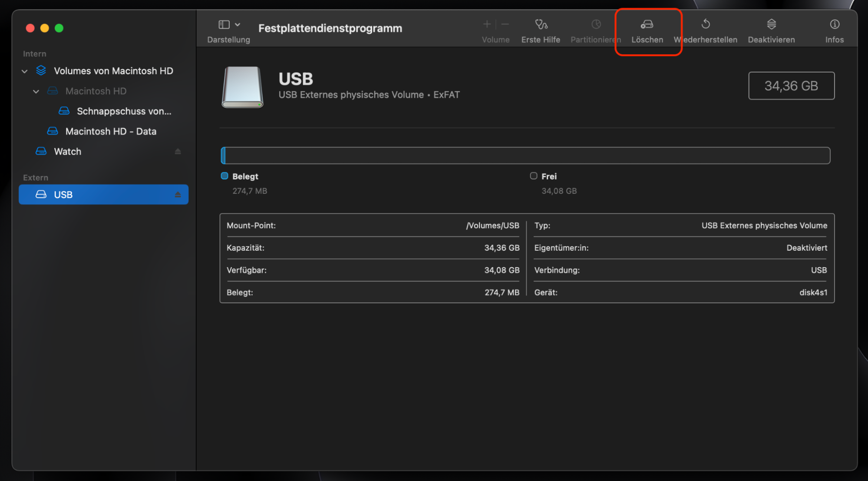Select the 34,36 GB capacity badge
Image resolution: width=868 pixels, height=481 pixels.
coord(791,86)
